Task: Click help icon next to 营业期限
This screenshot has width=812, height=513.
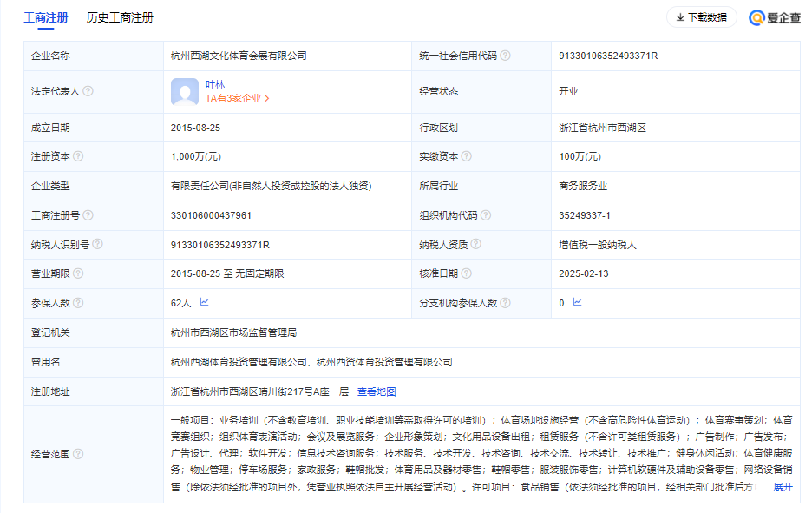Action: click(x=78, y=273)
